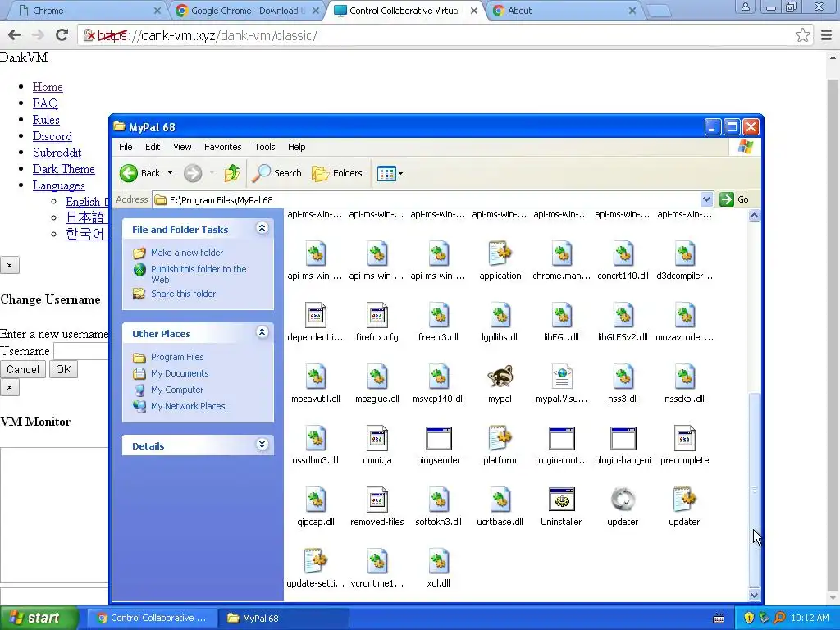Click the Explorer scrollbar down arrow
The image size is (840, 630).
(x=754, y=594)
